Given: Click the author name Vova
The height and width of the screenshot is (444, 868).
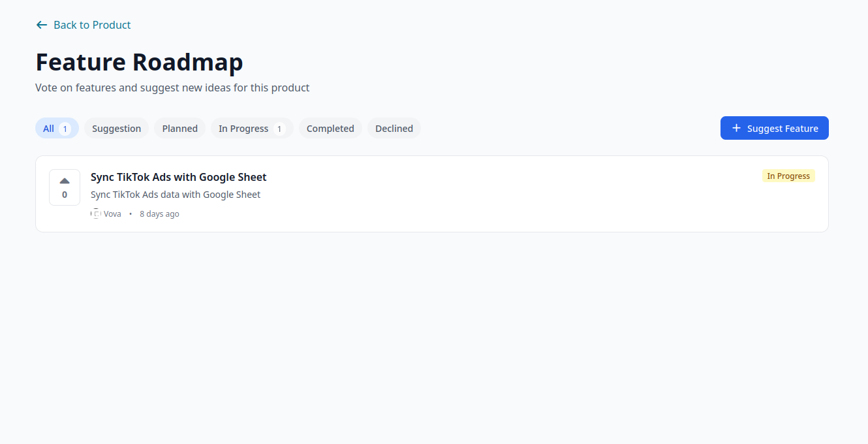Looking at the screenshot, I should pyautogui.click(x=112, y=214).
